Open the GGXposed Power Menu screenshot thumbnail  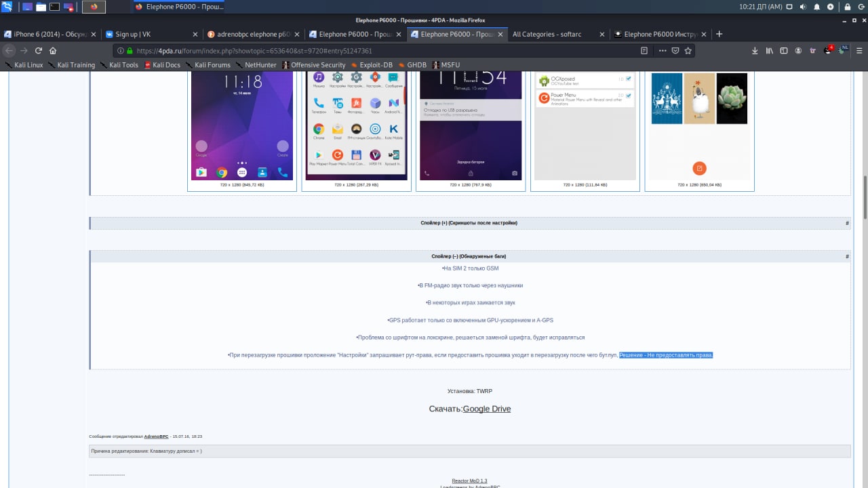[585, 126]
